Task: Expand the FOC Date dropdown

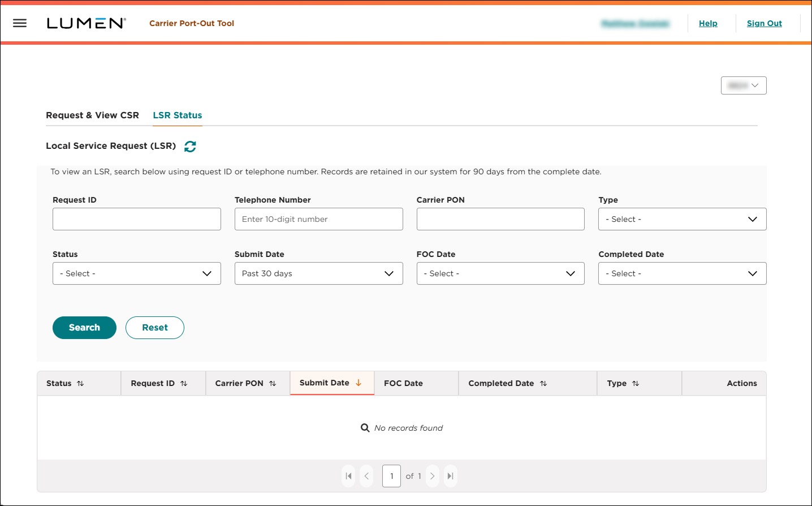Action: pyautogui.click(x=500, y=273)
